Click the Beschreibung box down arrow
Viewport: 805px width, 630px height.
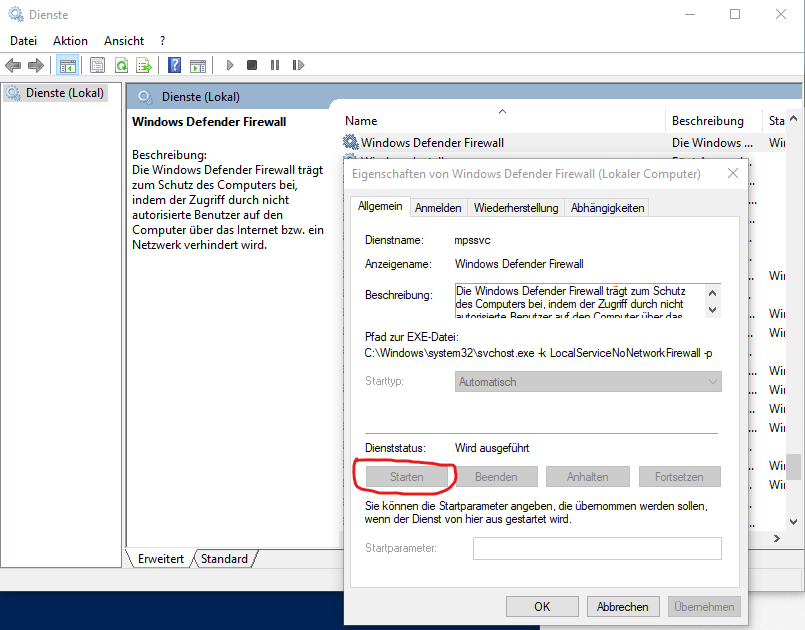point(713,310)
